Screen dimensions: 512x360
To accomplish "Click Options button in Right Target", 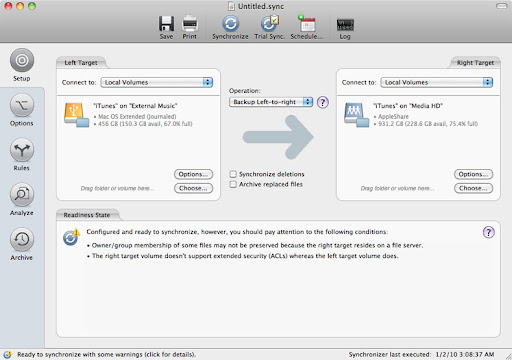I will pos(473,174).
